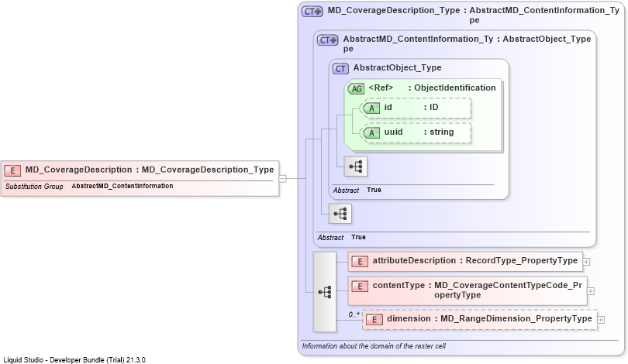The width and height of the screenshot is (628, 364).
Task: Select Substitution Group AbstractMD_ContentInformation value
Action: [x=122, y=186]
